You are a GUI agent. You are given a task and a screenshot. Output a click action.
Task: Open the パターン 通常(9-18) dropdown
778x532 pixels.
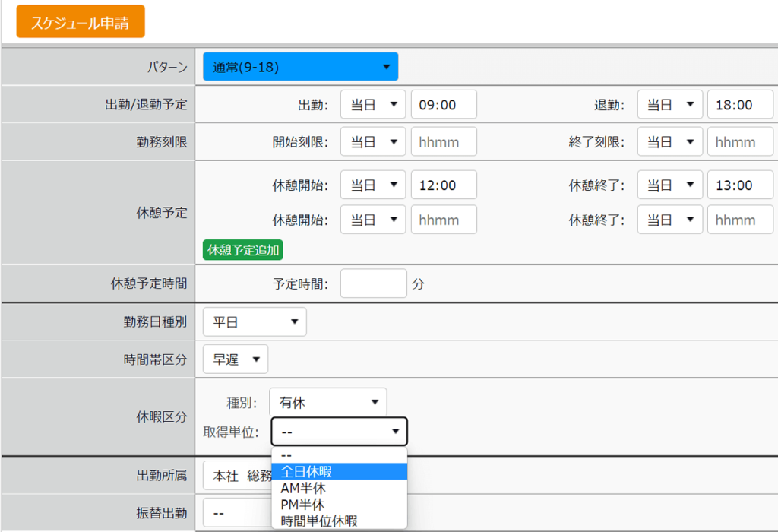300,67
